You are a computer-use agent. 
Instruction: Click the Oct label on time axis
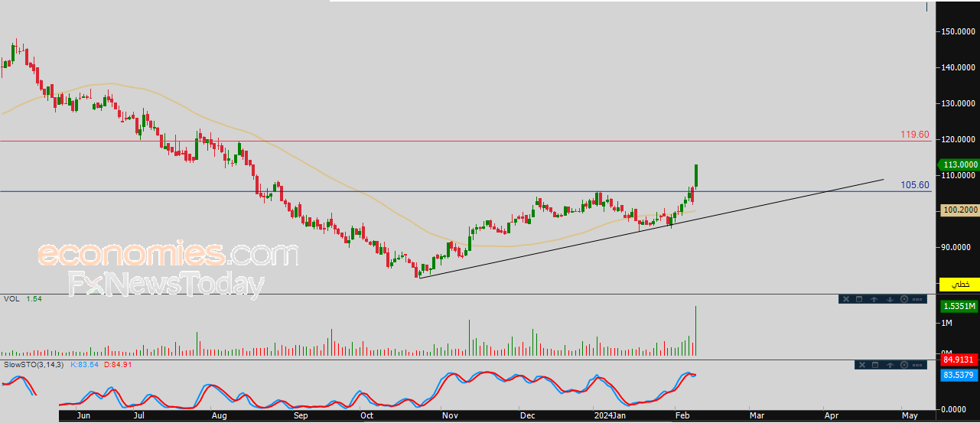coord(367,416)
